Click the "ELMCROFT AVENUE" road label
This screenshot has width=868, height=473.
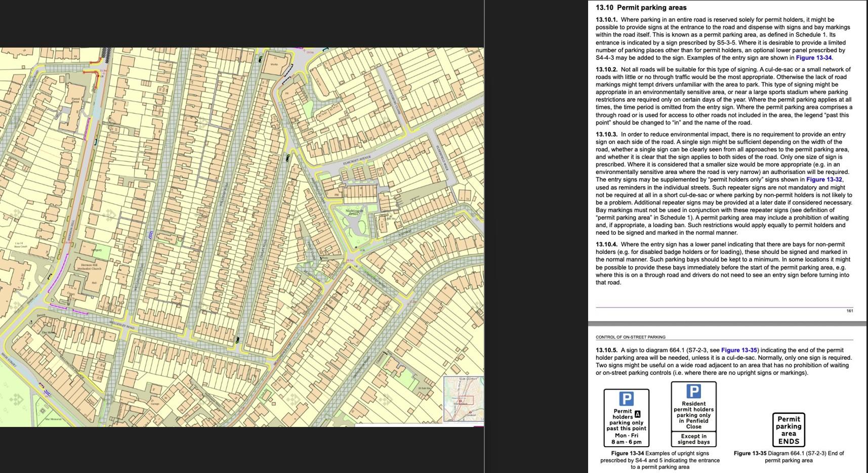(357, 159)
